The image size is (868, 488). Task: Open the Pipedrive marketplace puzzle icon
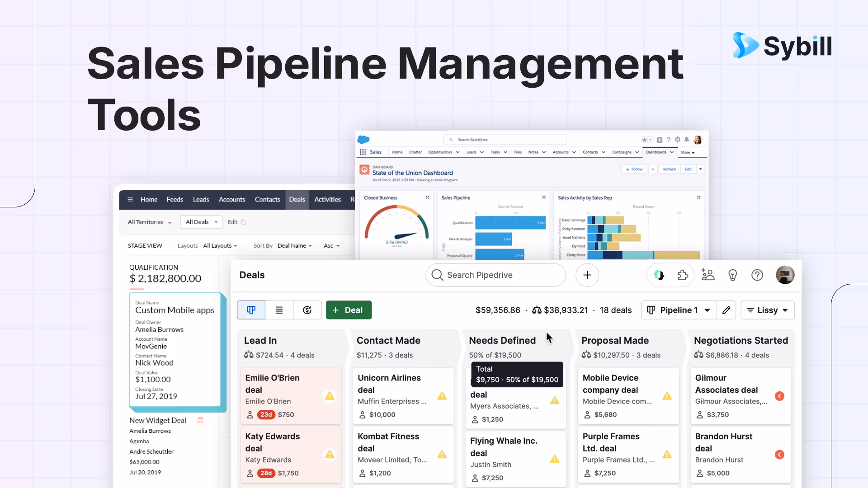[683, 275]
